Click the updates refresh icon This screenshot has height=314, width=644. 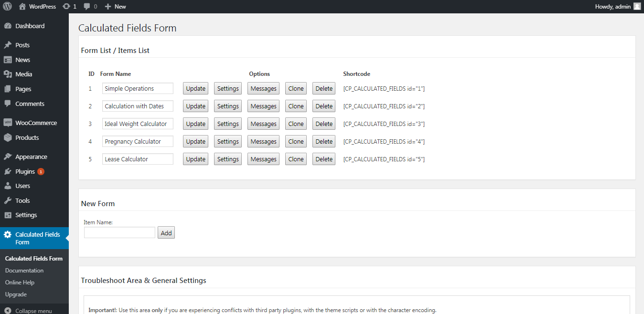[66, 7]
